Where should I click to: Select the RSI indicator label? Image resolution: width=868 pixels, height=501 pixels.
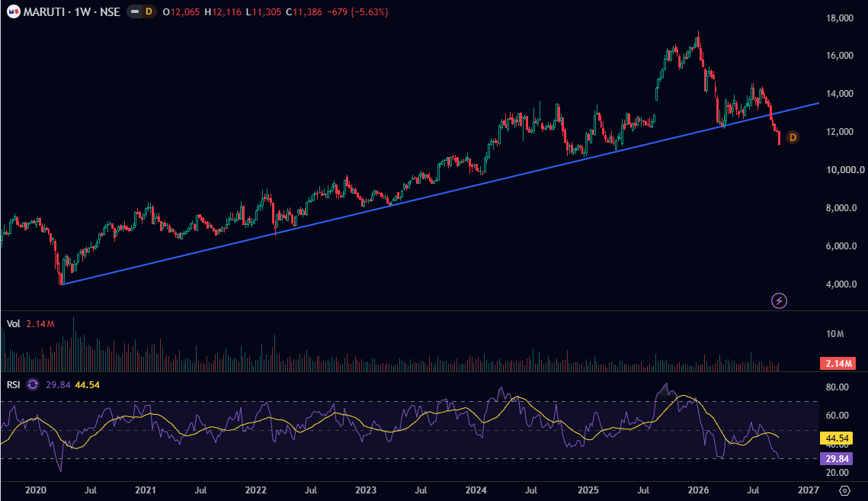click(x=13, y=384)
